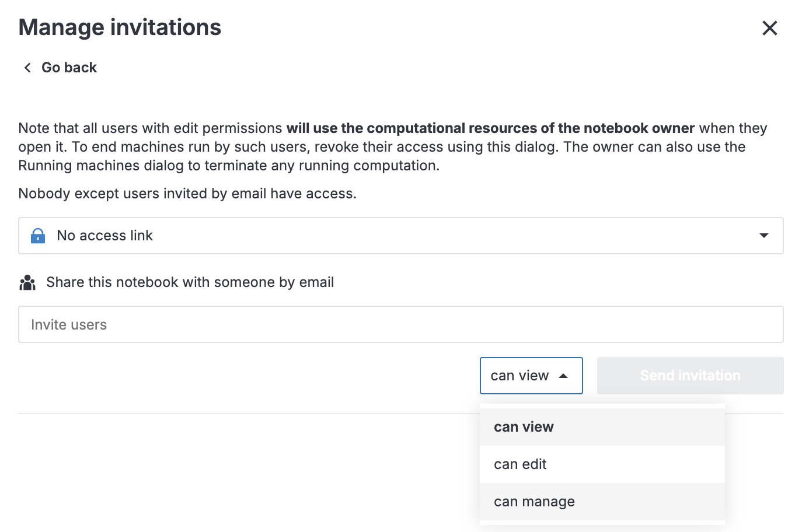This screenshot has width=802, height=532.
Task: Click the No access link text
Action: pos(104,236)
